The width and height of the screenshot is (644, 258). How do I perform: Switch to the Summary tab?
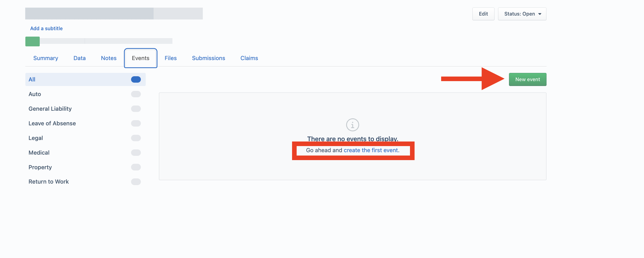pos(46,58)
